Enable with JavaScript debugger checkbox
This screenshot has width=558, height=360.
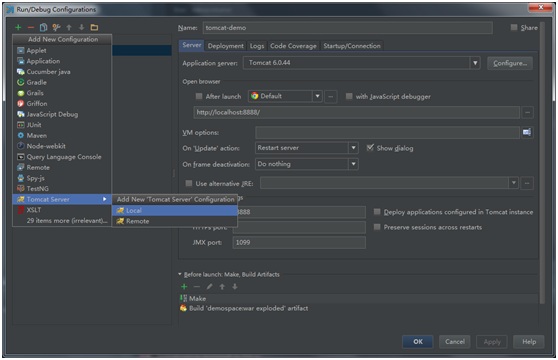349,96
